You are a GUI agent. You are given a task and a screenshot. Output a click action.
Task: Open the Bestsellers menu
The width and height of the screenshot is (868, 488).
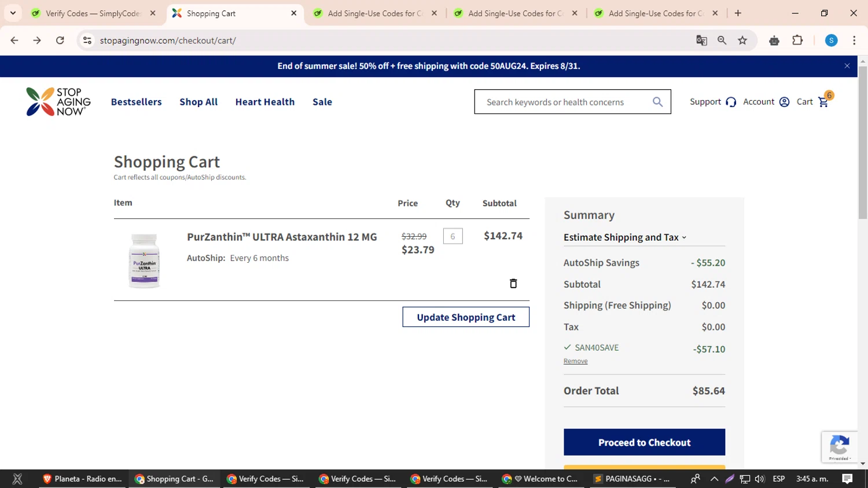[137, 102]
